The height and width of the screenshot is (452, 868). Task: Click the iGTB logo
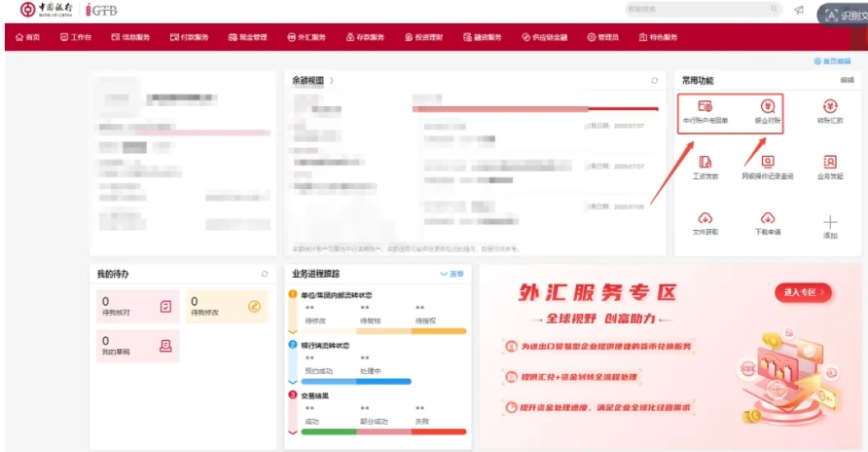tap(101, 10)
